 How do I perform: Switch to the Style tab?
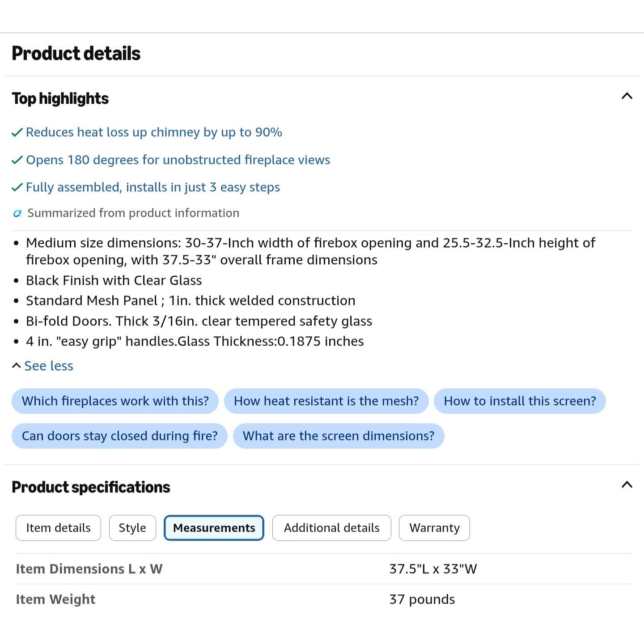coord(132,528)
